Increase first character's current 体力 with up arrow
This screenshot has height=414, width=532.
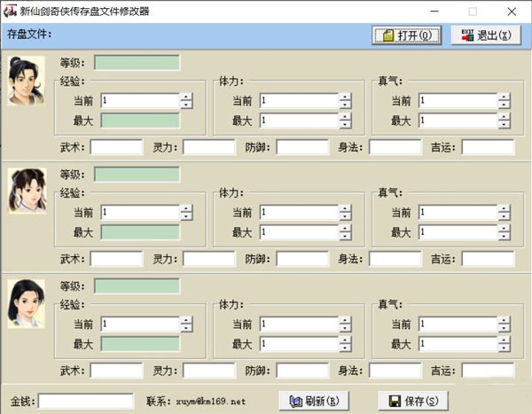click(x=345, y=97)
